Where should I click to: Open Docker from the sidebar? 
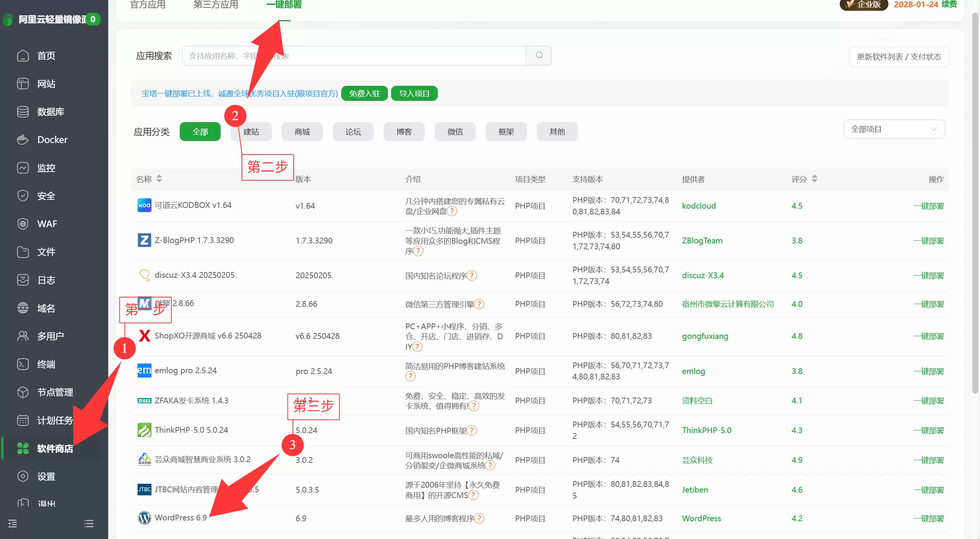[x=52, y=139]
